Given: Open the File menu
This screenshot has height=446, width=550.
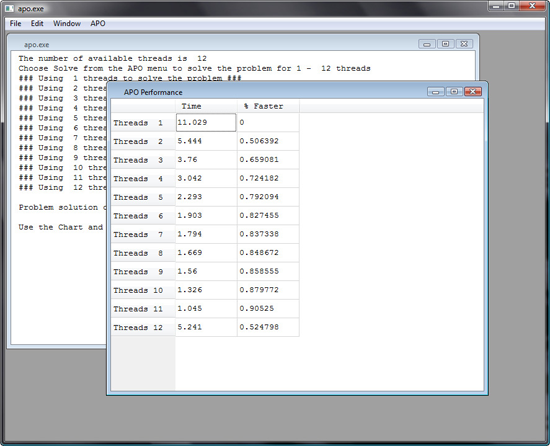Looking at the screenshot, I should 15,23.
